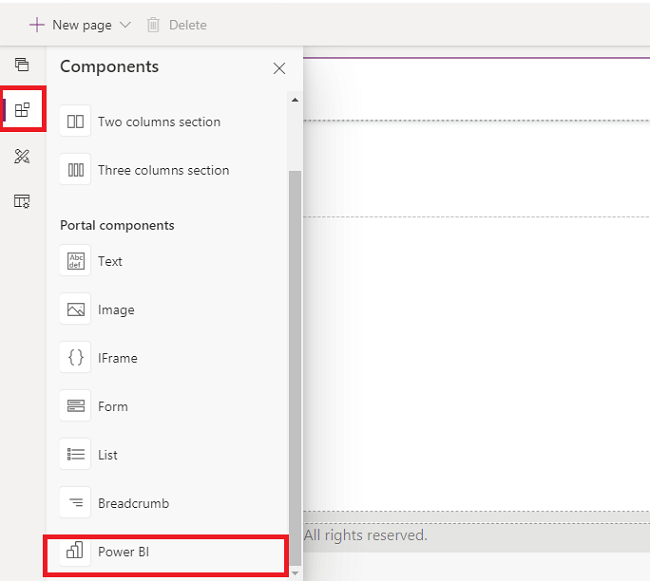Choose the Breadcrumb component label

[133, 503]
